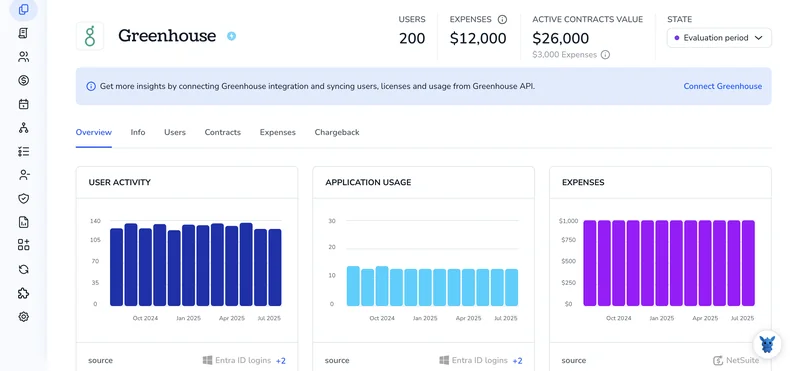Image resolution: width=800 pixels, height=371 pixels.
Task: Open the Contracts tab
Action: (x=222, y=132)
